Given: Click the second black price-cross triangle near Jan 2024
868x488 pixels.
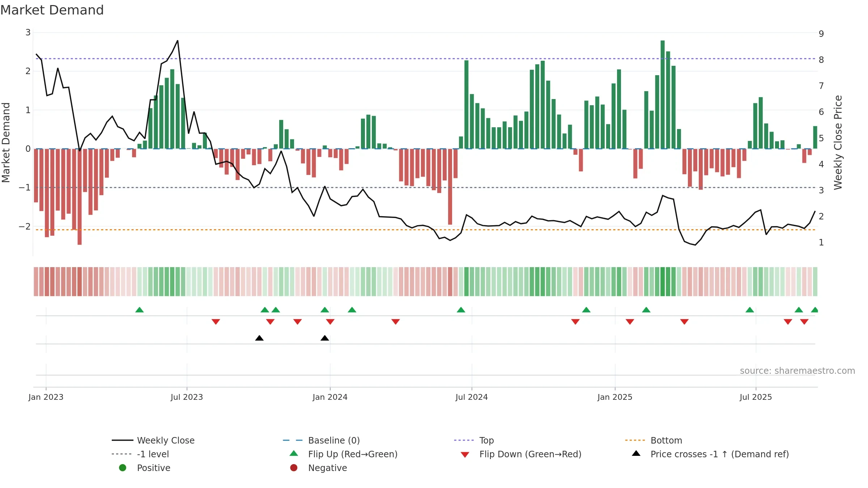Looking at the screenshot, I should [325, 338].
